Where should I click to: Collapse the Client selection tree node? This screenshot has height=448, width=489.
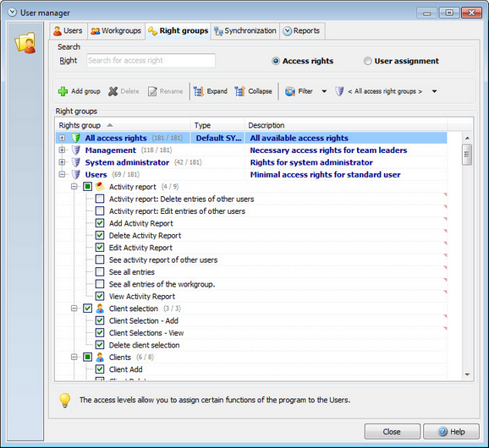click(74, 309)
